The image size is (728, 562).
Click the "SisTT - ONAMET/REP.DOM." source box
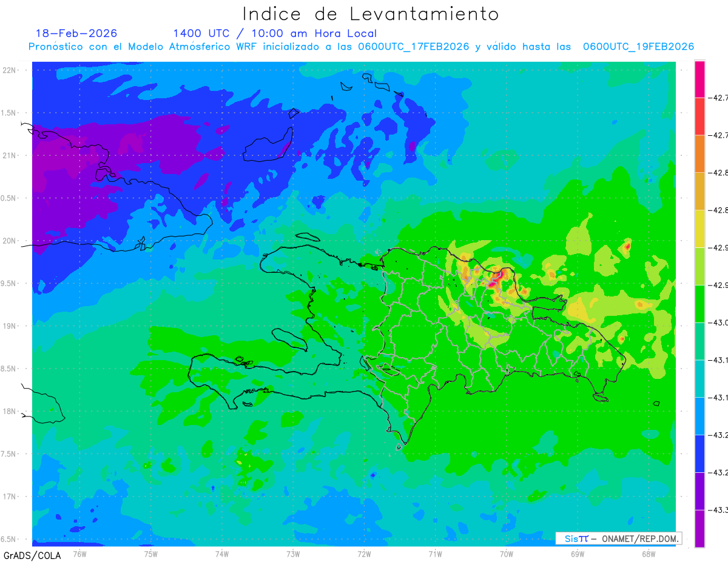click(x=618, y=538)
